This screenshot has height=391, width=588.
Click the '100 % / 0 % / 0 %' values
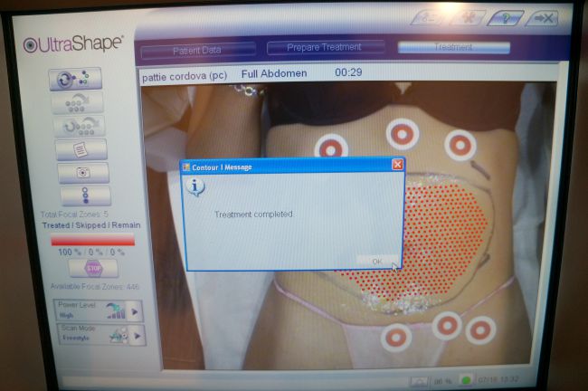pyautogui.click(x=91, y=252)
